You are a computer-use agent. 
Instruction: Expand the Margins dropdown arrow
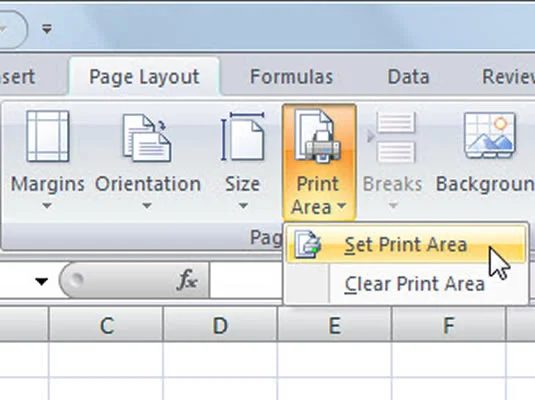(x=47, y=205)
